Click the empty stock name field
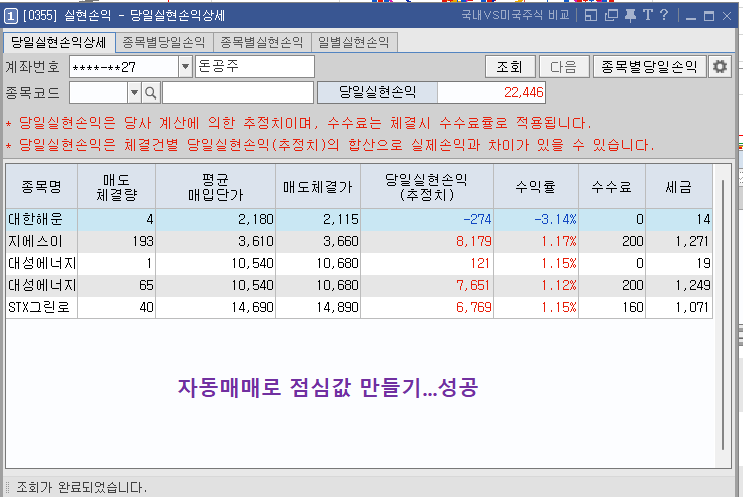 click(238, 93)
